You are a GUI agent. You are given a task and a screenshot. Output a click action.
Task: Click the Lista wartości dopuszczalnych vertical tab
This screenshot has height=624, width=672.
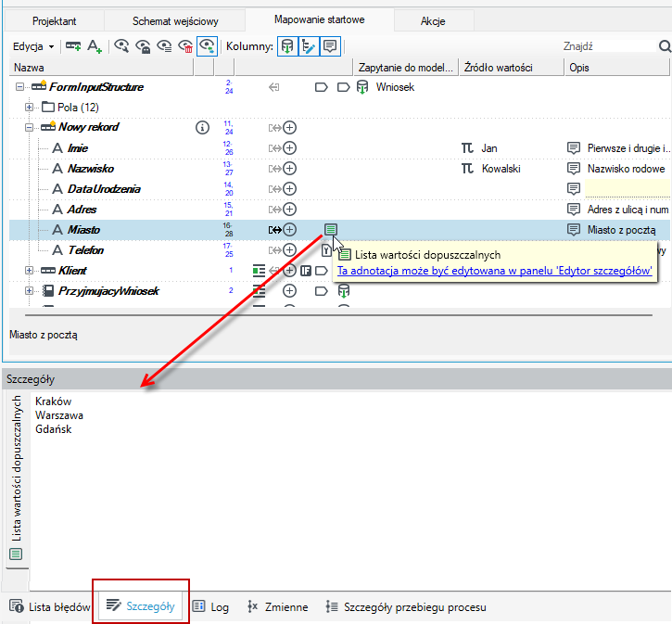click(x=17, y=478)
